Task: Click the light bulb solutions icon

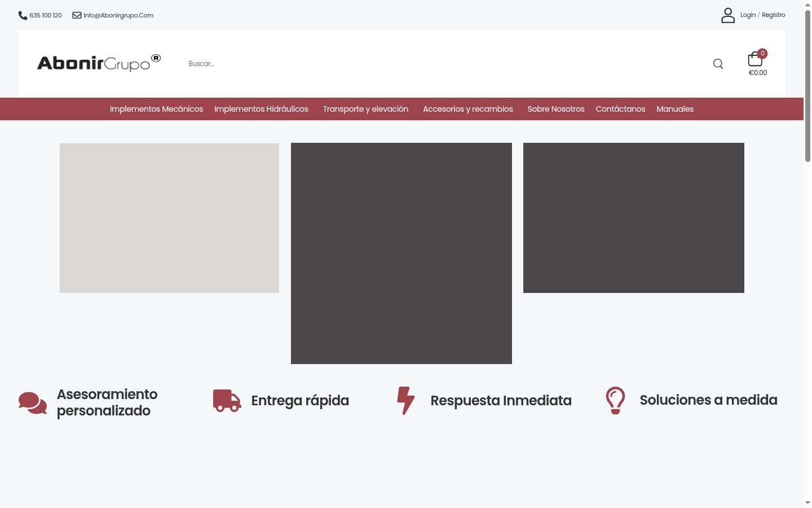Action: [x=615, y=400]
